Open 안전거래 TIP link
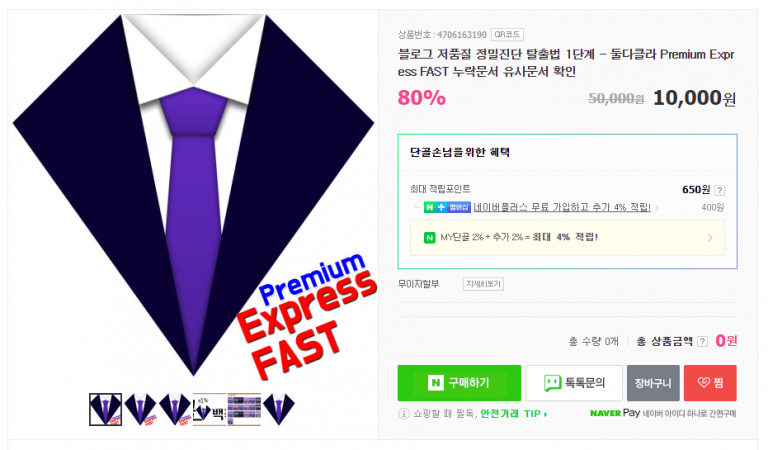The height and width of the screenshot is (450, 768). tap(513, 414)
